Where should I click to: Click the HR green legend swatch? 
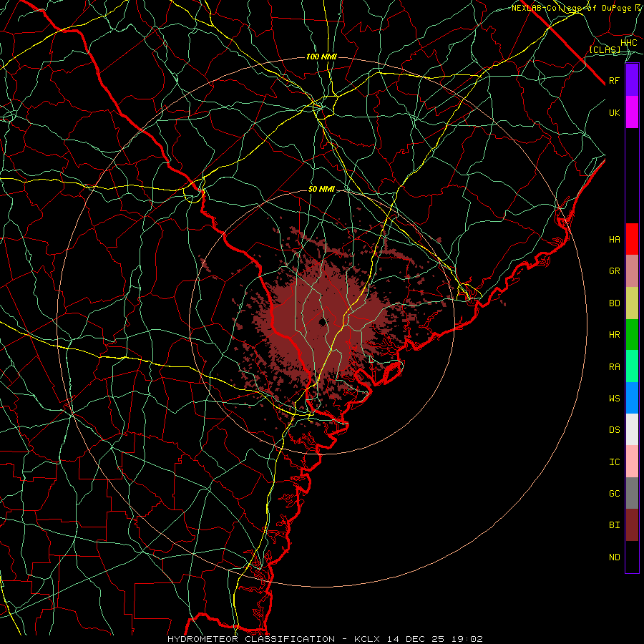tap(632, 335)
